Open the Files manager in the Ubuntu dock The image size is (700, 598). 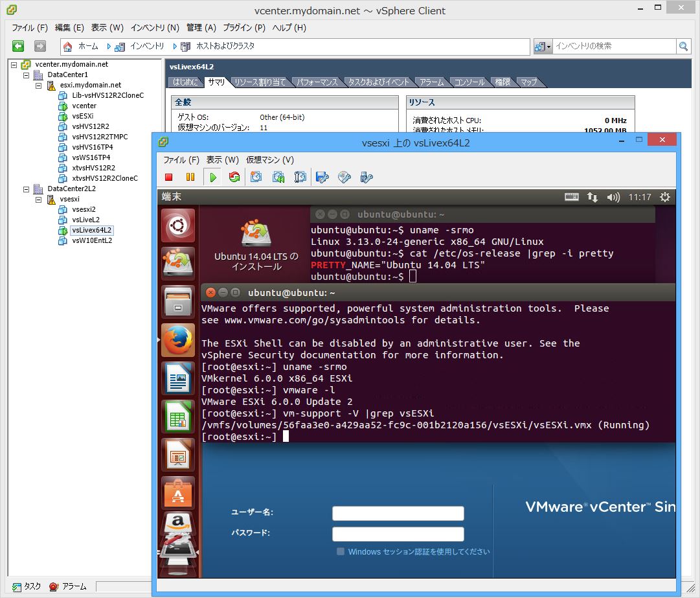click(178, 302)
